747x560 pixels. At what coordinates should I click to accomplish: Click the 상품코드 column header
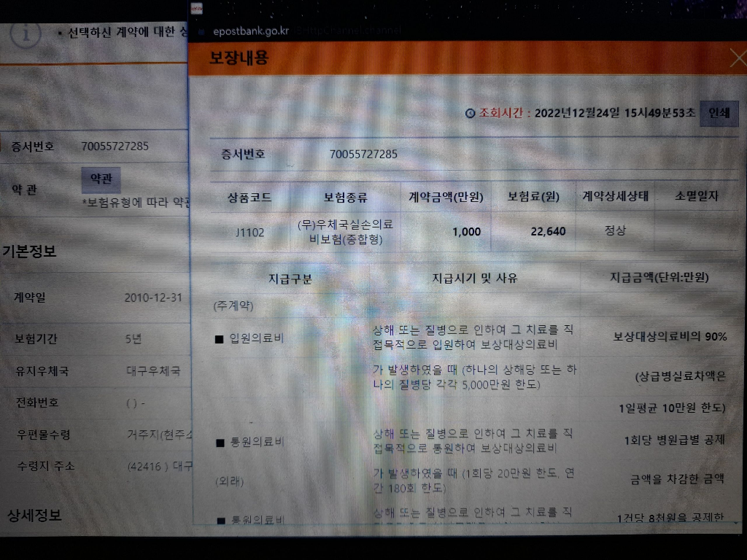(249, 197)
